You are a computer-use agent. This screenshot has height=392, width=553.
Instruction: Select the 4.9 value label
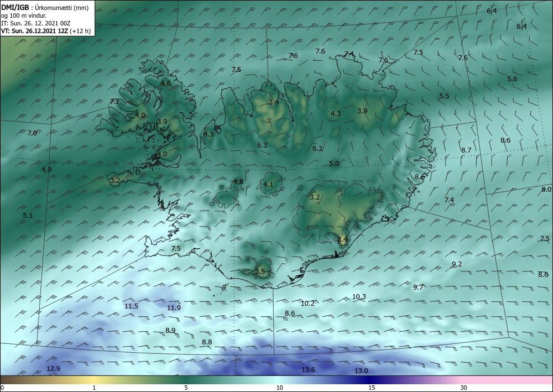pos(46,169)
